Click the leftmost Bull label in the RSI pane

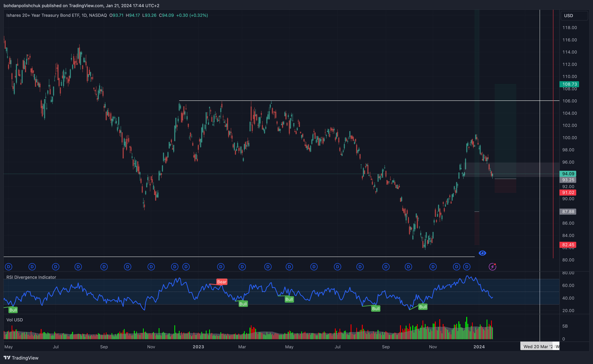(x=13, y=310)
